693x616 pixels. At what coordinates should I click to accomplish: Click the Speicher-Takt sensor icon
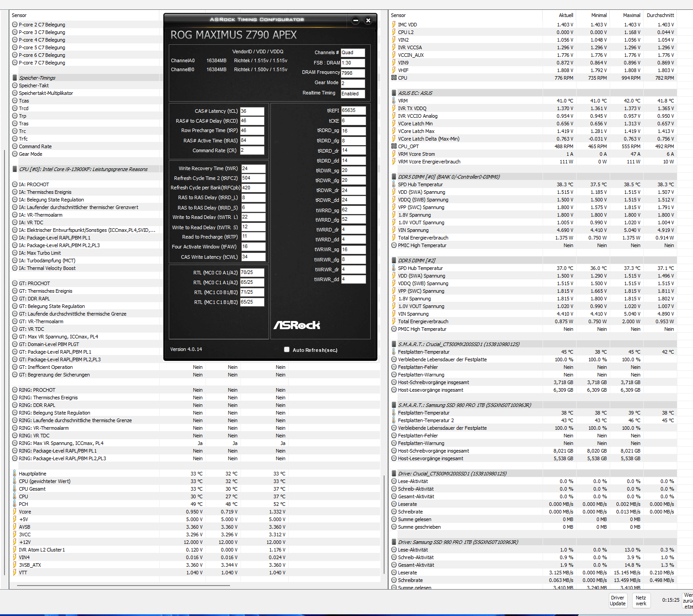coord(15,86)
